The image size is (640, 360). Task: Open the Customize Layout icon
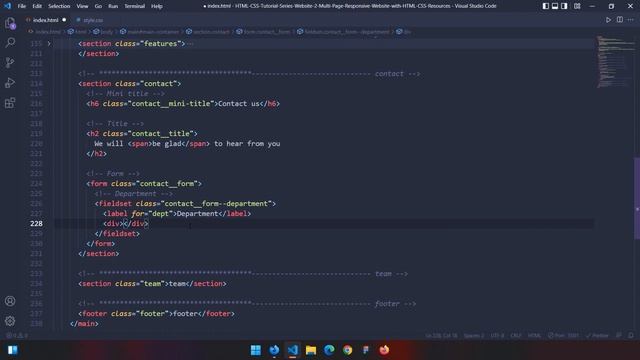(577, 6)
